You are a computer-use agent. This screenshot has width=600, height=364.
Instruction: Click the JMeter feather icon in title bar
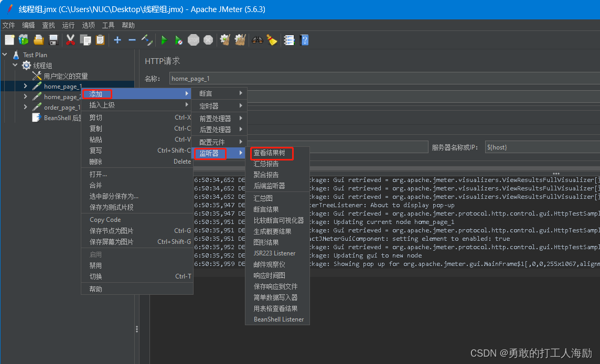click(x=9, y=9)
